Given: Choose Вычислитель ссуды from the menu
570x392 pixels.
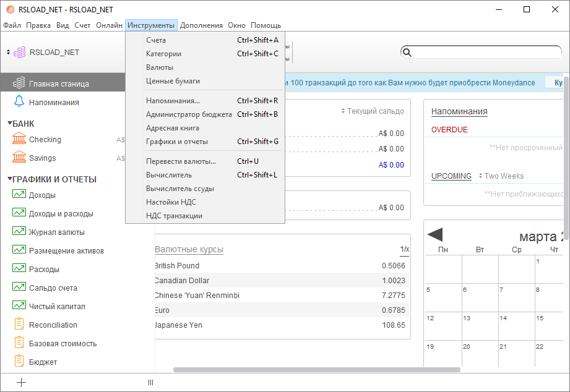Looking at the screenshot, I should tap(205, 189).
